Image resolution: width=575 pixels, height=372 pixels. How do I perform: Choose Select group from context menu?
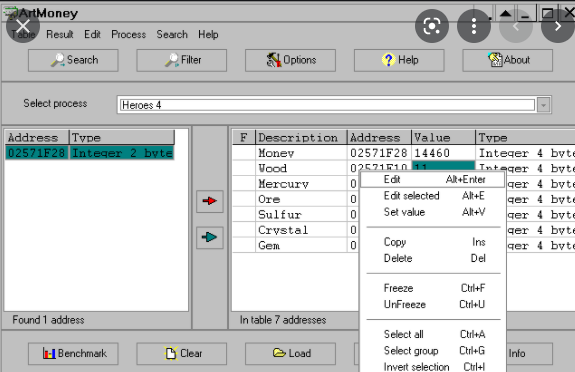[x=433, y=351]
